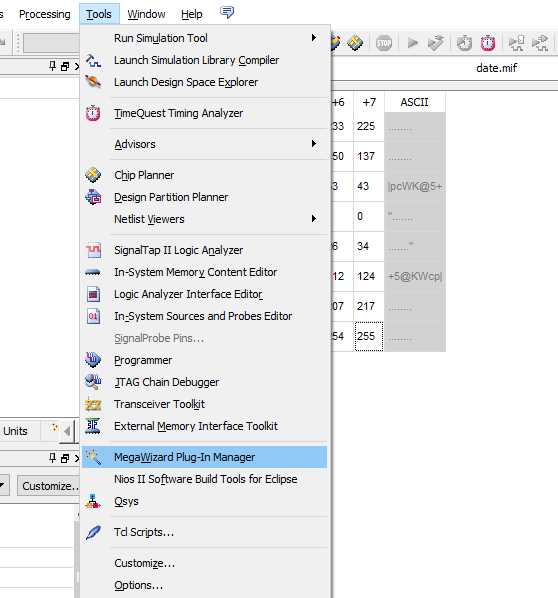
Task: Click the Design Partition Planner icon
Action: pyautogui.click(x=93, y=197)
